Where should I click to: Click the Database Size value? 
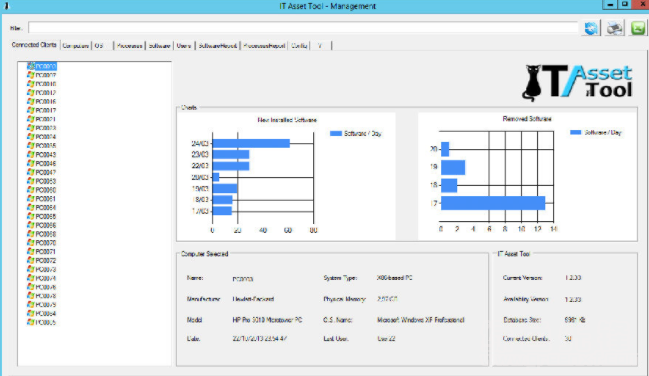[575, 320]
